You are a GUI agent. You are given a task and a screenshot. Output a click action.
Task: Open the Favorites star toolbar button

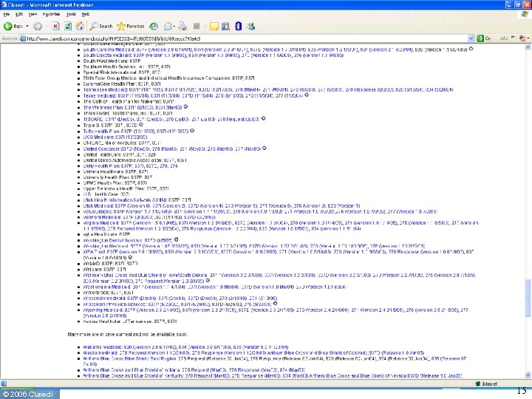click(x=131, y=26)
